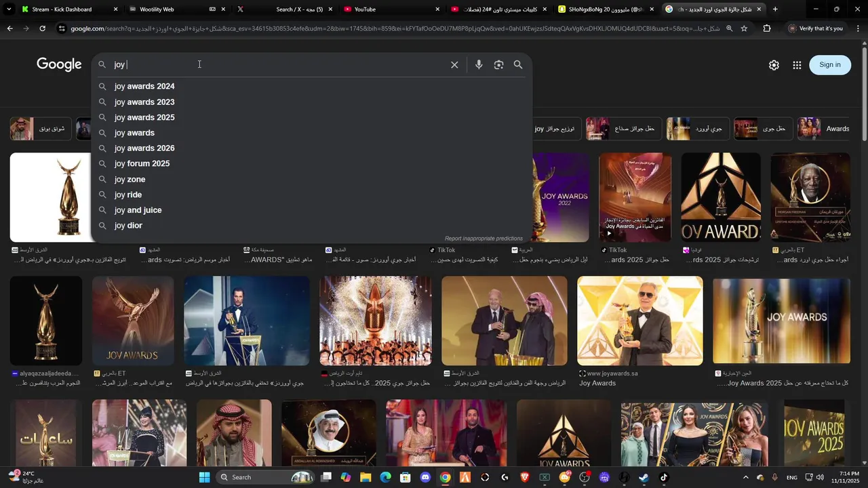Show hidden system tray icons

pyautogui.click(x=745, y=477)
